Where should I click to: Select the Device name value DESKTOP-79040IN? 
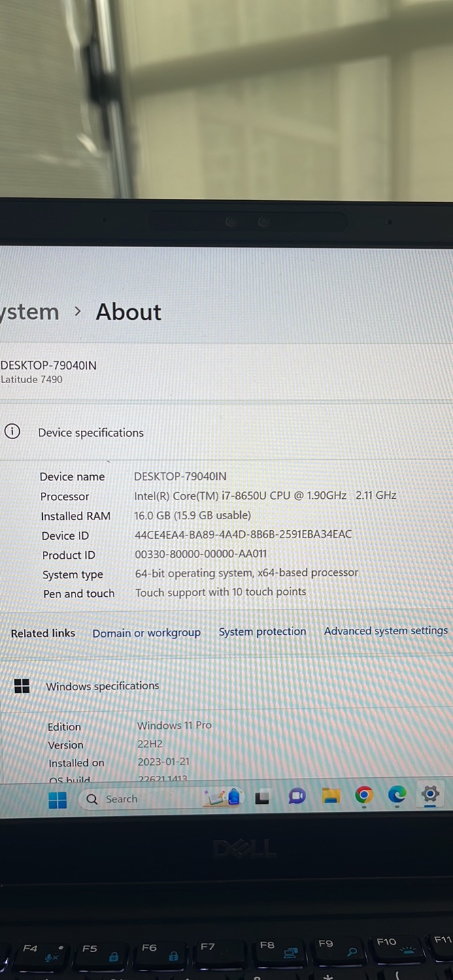click(x=180, y=476)
